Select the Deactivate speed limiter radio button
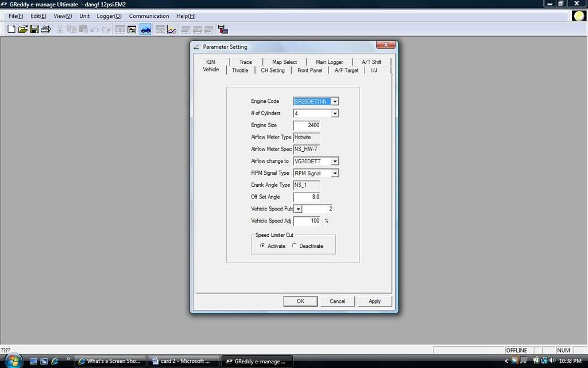 coord(295,246)
